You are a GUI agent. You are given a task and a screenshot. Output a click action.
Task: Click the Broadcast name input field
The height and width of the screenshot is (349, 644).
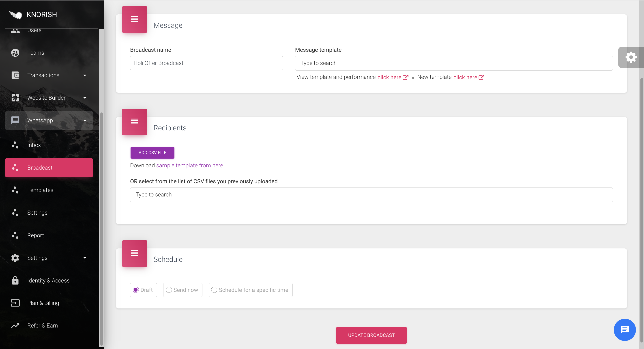coord(206,63)
